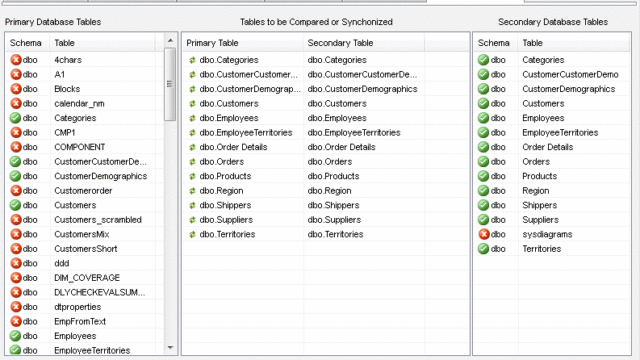The width and height of the screenshot is (640, 360).
Task: Select dbo.Suppliers in Primary Table column
Action: [x=226, y=220]
